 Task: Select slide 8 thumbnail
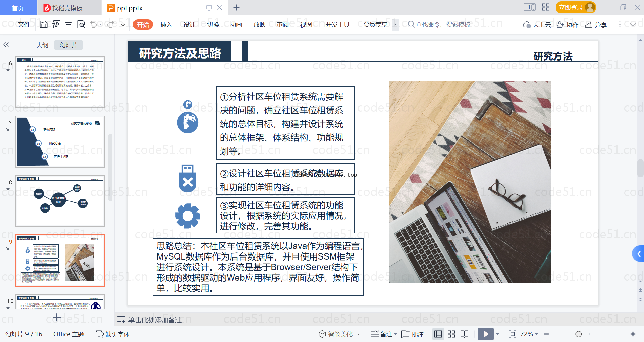(x=60, y=201)
